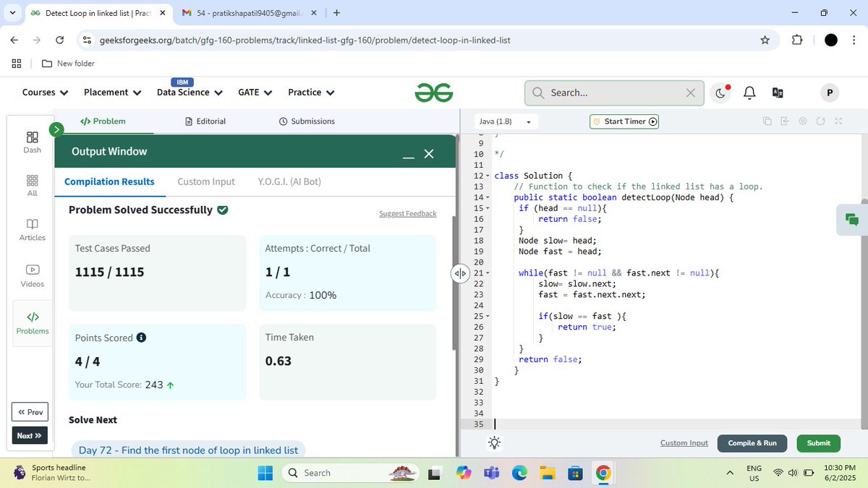This screenshot has height=488, width=868.
Task: Clear the search box with X
Action: [690, 93]
